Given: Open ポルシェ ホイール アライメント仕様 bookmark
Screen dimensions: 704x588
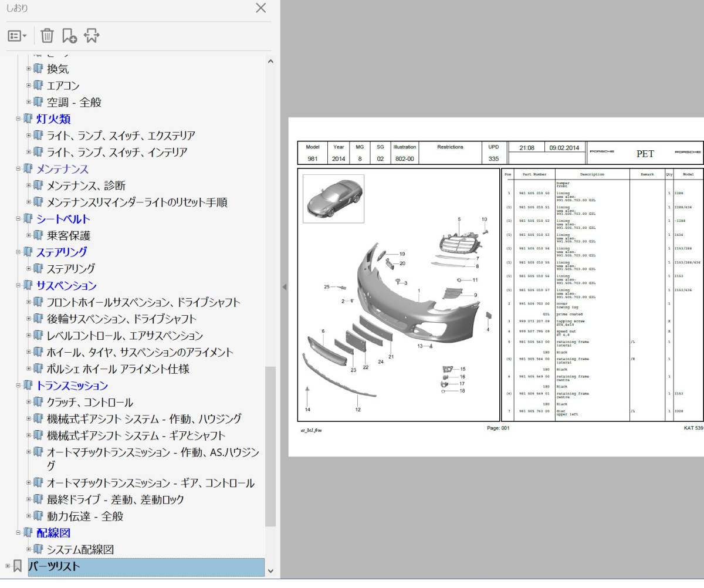Looking at the screenshot, I should point(118,369).
